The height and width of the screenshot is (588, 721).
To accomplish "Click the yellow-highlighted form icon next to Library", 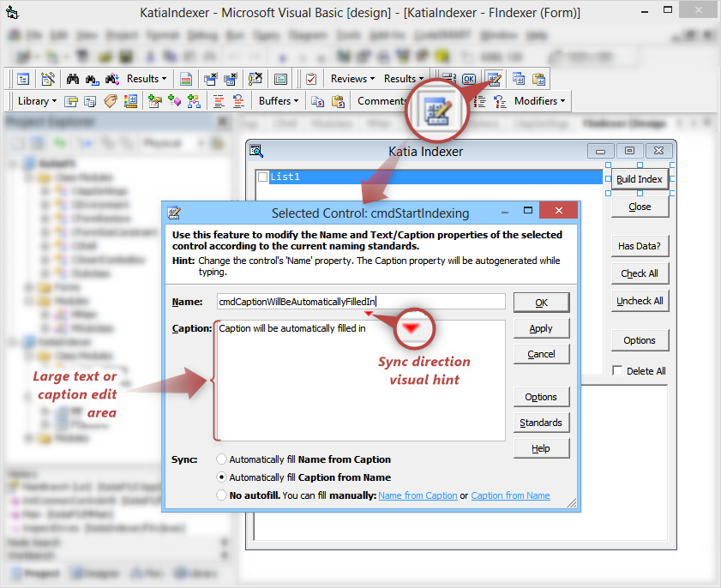I will pos(71,101).
